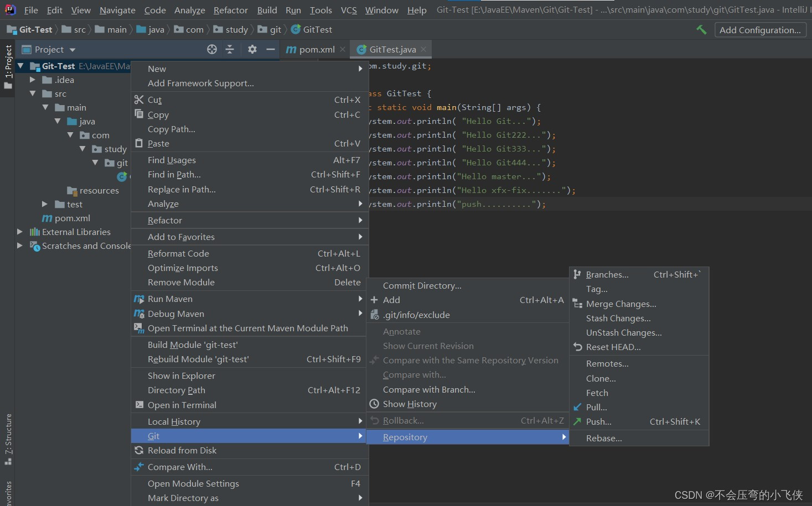Expand Scratches and Consoles node

(x=20, y=246)
